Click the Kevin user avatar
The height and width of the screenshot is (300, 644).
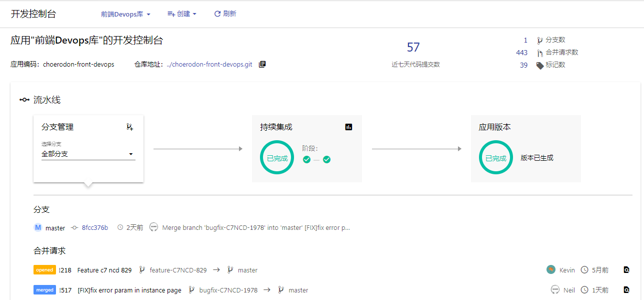[551, 269]
